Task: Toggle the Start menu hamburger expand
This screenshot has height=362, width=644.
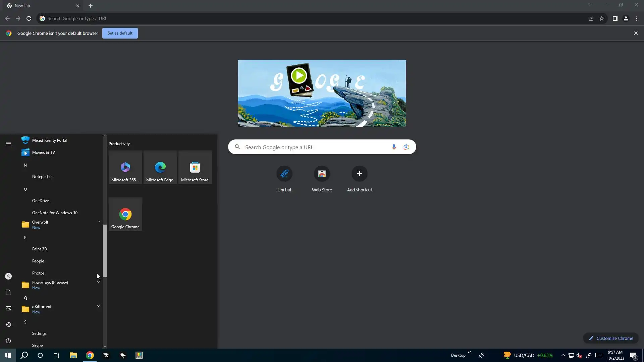Action: point(8,144)
